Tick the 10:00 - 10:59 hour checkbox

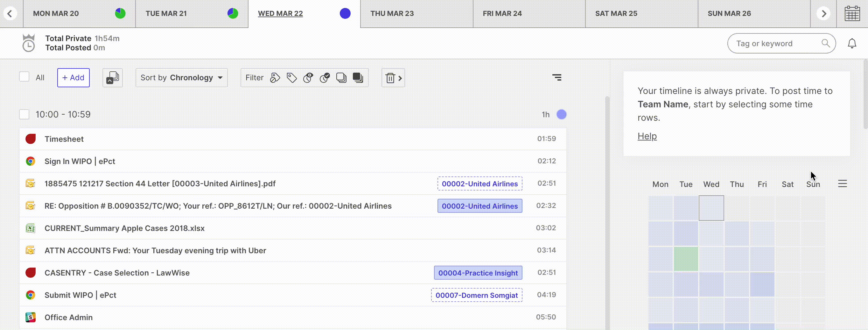click(24, 114)
